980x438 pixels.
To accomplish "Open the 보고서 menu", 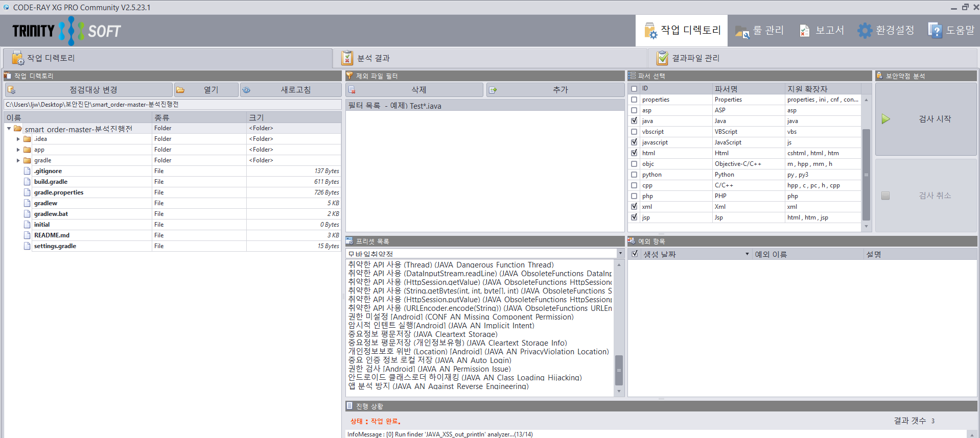I will click(x=821, y=30).
